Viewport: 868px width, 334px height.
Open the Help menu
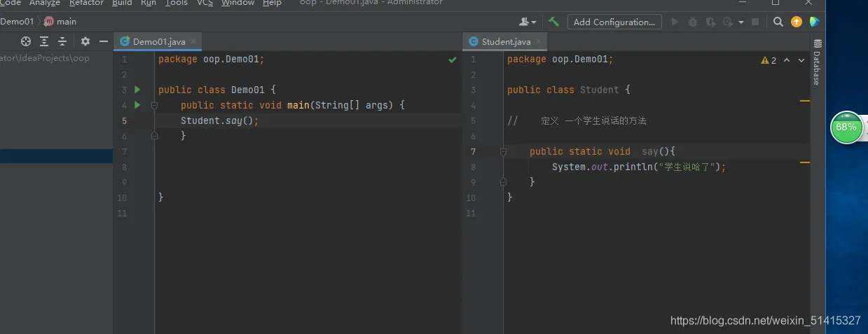point(272,3)
